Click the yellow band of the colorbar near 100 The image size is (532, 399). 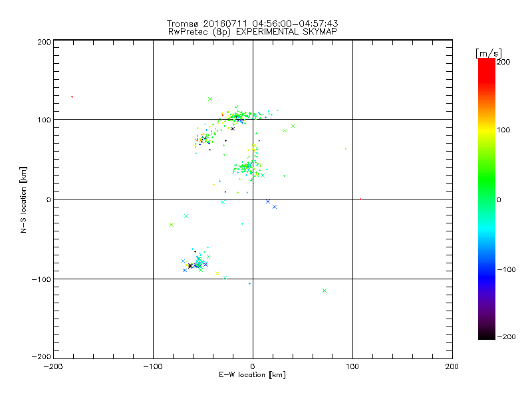(x=486, y=130)
